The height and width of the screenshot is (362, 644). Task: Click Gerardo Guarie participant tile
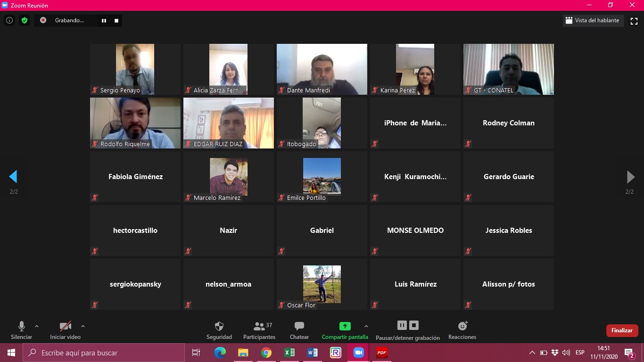click(x=509, y=177)
